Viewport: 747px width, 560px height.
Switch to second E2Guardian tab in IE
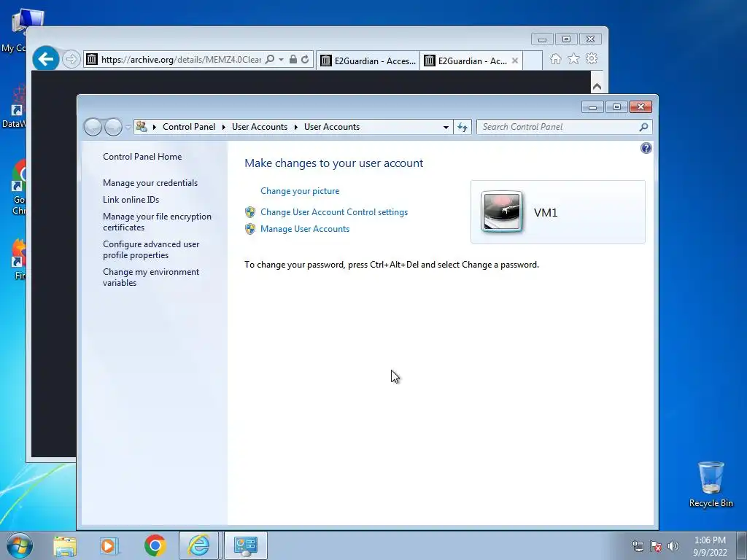point(467,61)
